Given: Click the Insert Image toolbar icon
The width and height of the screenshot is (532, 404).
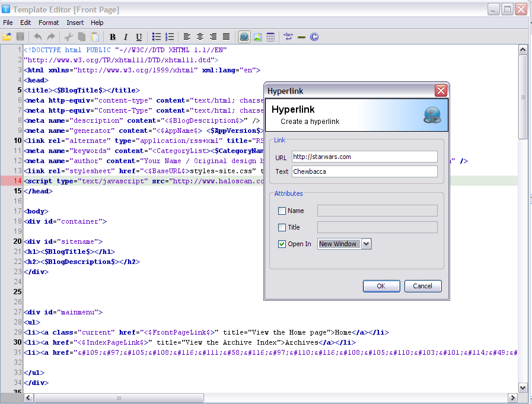Looking at the screenshot, I should (257, 37).
